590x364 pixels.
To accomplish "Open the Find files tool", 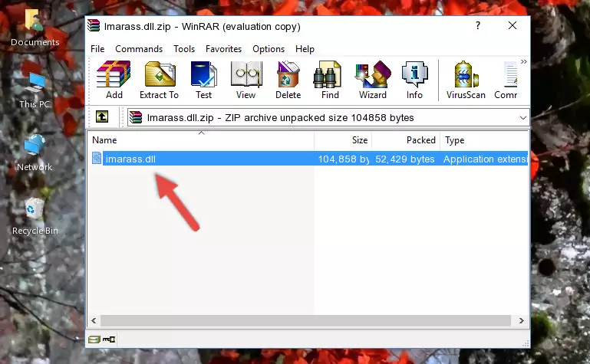I will point(330,80).
